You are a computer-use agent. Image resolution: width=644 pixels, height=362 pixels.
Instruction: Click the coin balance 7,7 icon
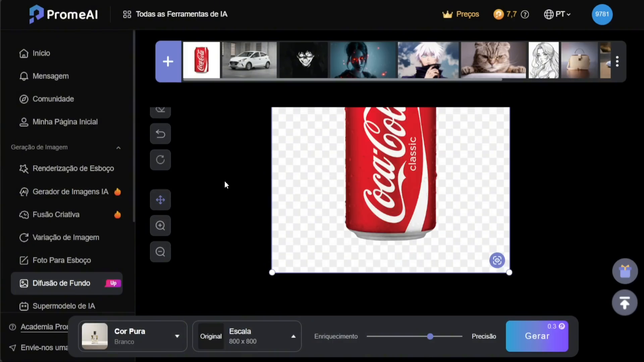(498, 14)
